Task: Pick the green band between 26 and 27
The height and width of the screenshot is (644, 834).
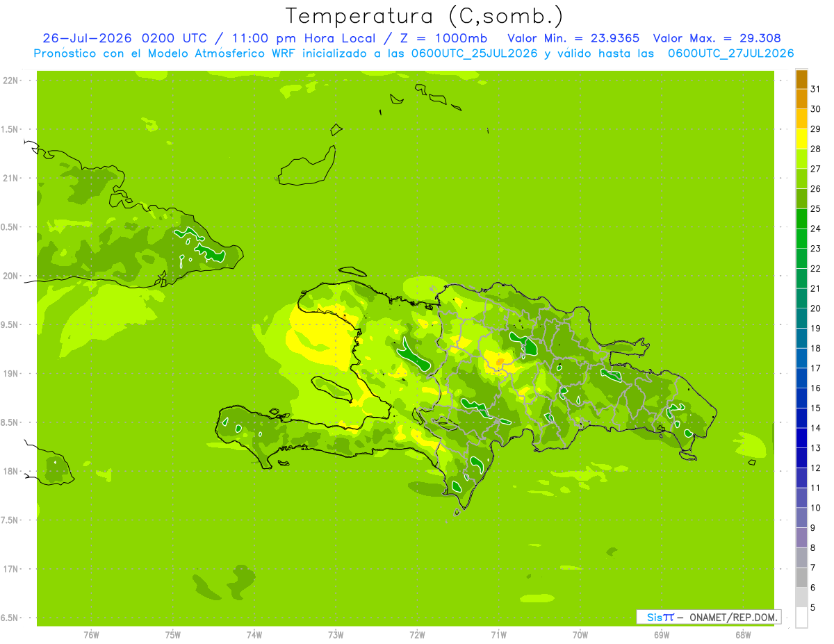Action: coord(801,179)
